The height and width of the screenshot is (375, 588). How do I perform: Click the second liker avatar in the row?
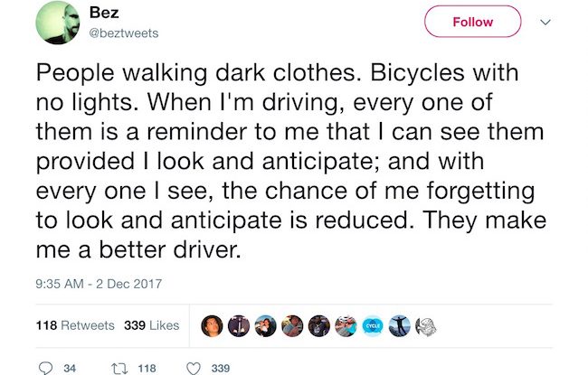[x=238, y=325]
